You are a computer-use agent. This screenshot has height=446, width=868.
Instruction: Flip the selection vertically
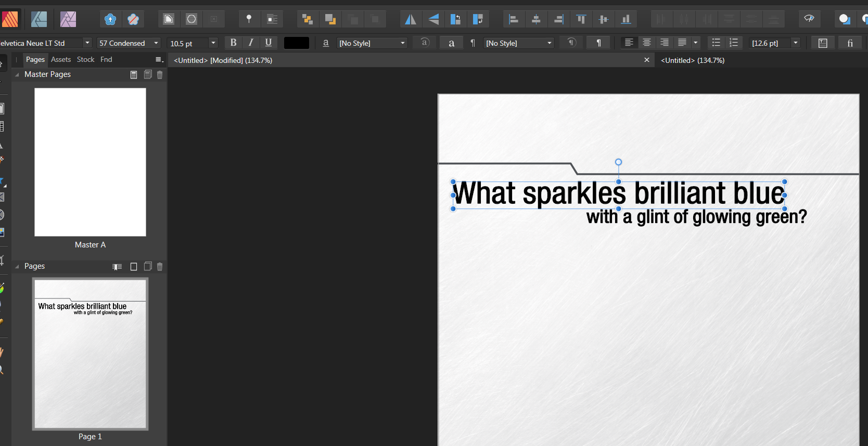[x=433, y=19]
